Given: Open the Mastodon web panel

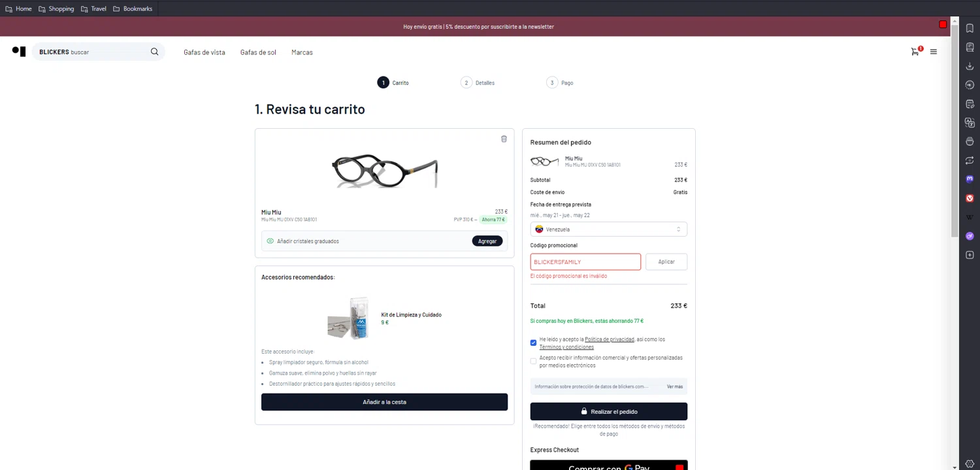Looking at the screenshot, I should point(970,178).
